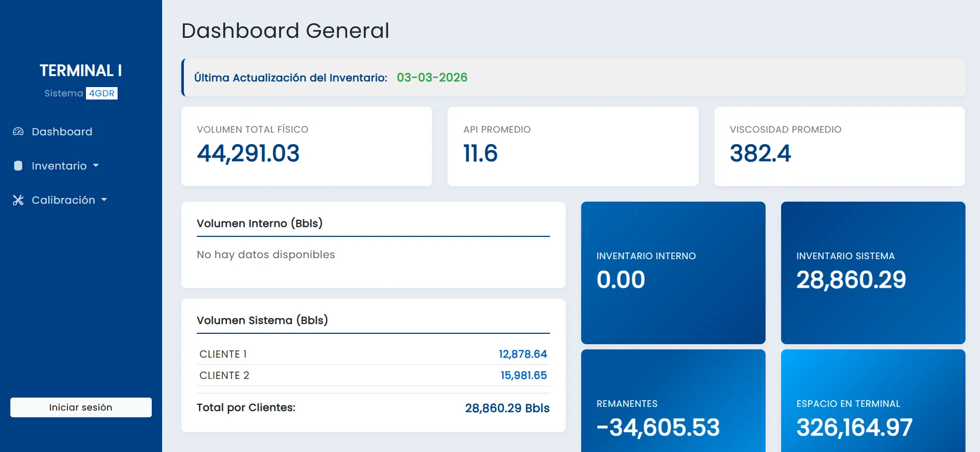
Task: Click the ESPACIO EN TERMINAL card label
Action: (x=848, y=404)
